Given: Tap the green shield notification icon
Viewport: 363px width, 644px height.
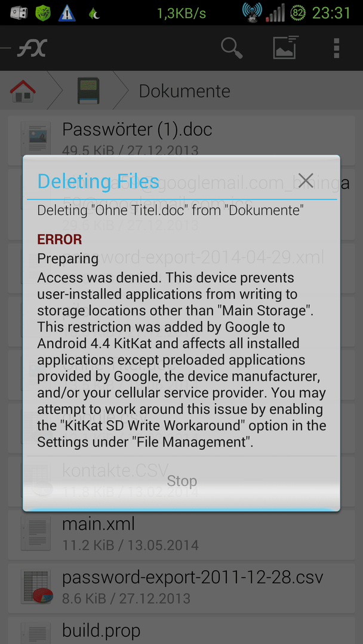Looking at the screenshot, I should click(x=43, y=13).
